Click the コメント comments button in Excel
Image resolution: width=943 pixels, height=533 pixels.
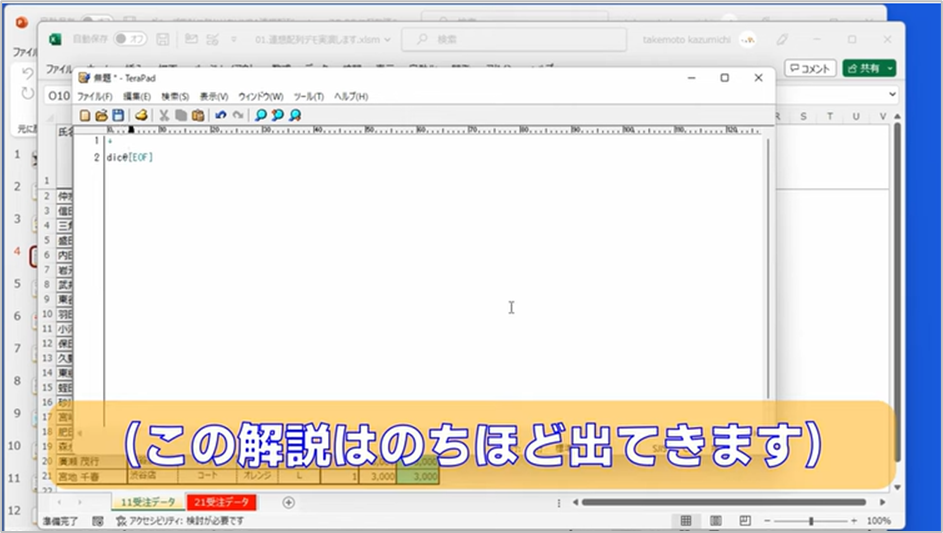pos(810,68)
